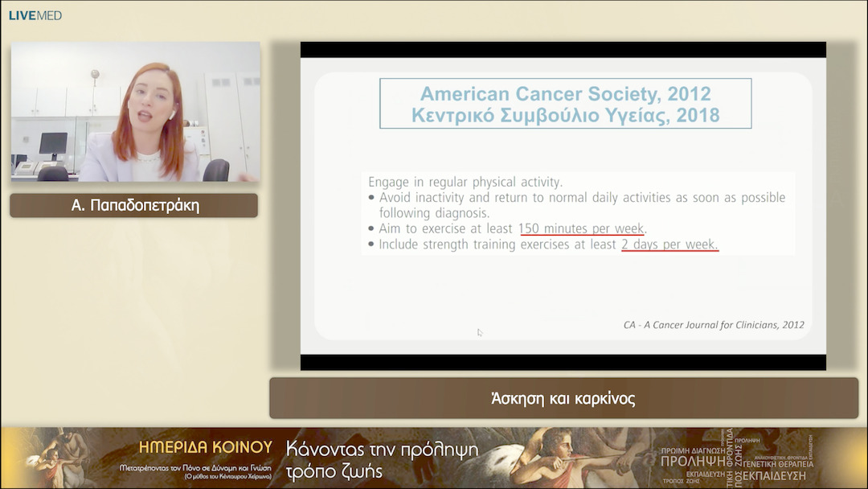Click the underlined 2 days per week text
This screenshot has width=868, height=489.
(x=669, y=244)
